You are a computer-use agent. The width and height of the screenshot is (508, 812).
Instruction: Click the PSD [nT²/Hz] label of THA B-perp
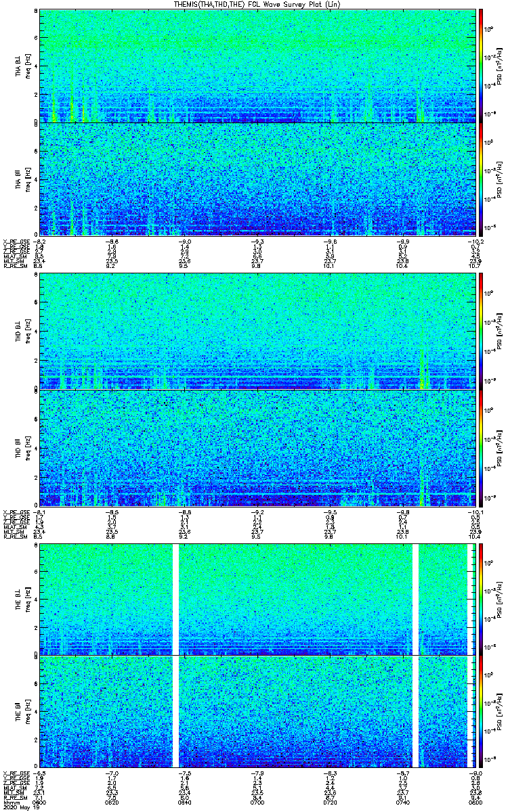[501, 66]
